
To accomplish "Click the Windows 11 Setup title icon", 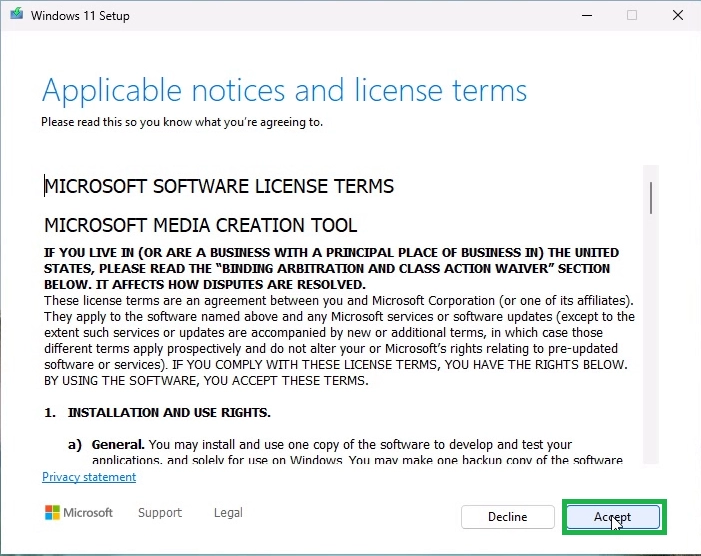I will (x=17, y=14).
